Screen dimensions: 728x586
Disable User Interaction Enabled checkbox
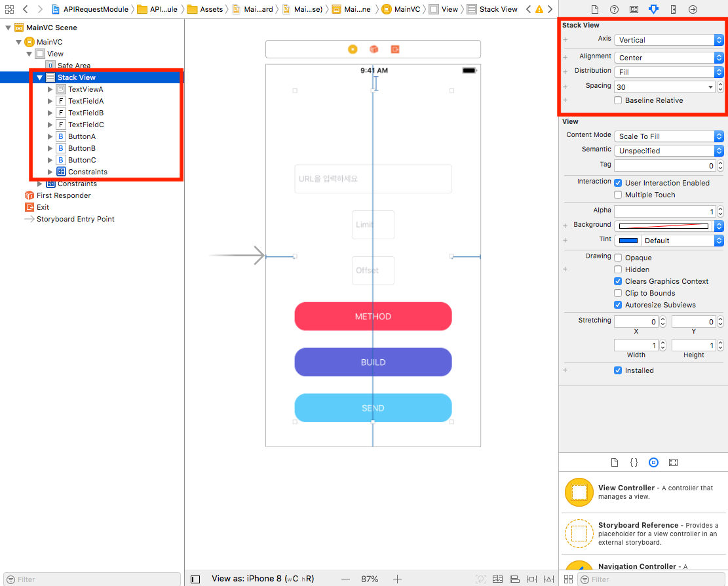pyautogui.click(x=618, y=183)
